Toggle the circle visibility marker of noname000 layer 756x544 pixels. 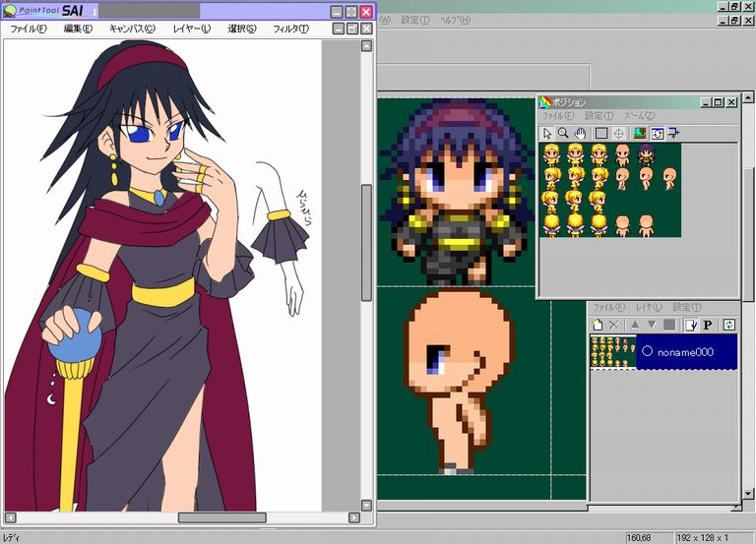(647, 351)
